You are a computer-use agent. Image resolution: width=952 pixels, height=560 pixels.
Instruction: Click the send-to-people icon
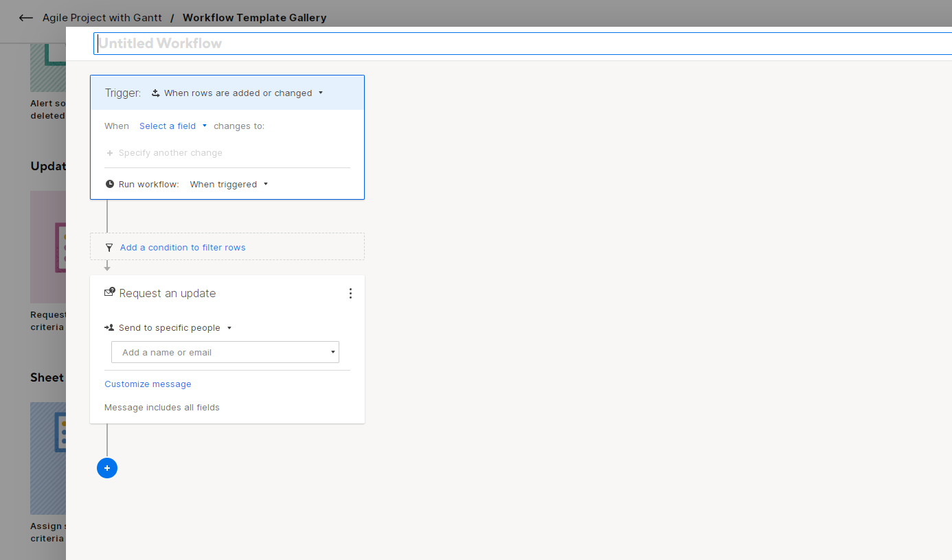point(109,328)
